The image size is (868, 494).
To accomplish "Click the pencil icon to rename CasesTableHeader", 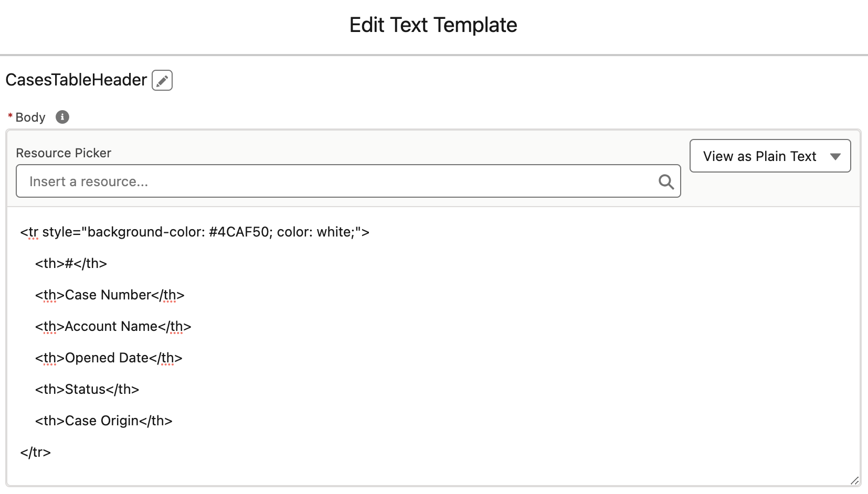I will [162, 80].
